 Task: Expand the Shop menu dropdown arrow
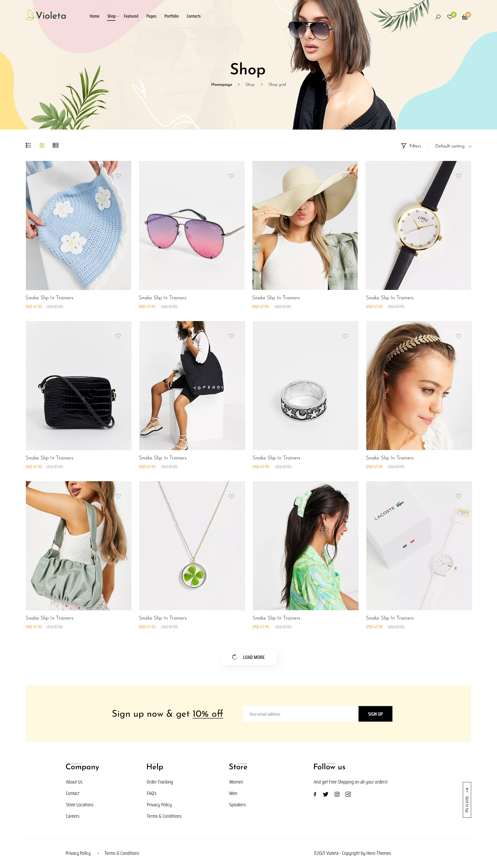click(x=118, y=16)
